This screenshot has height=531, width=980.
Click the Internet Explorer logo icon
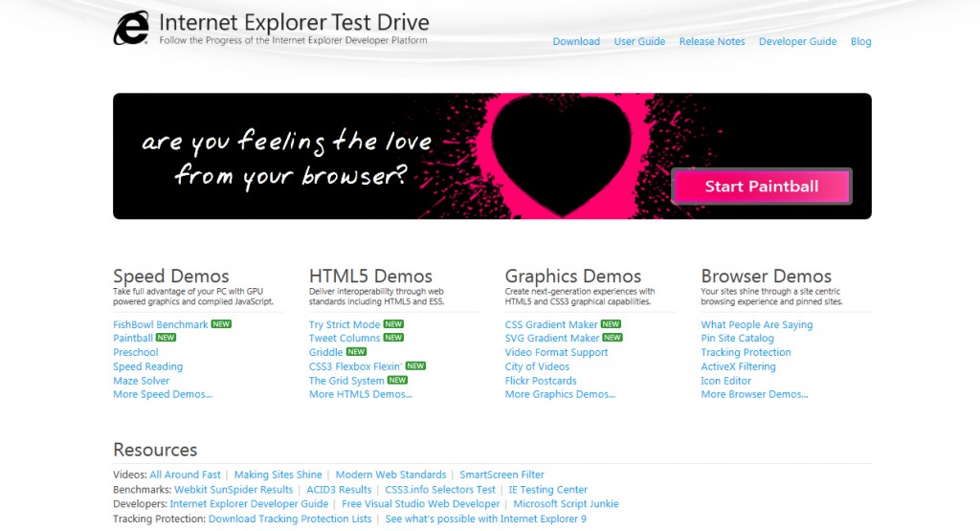click(131, 28)
